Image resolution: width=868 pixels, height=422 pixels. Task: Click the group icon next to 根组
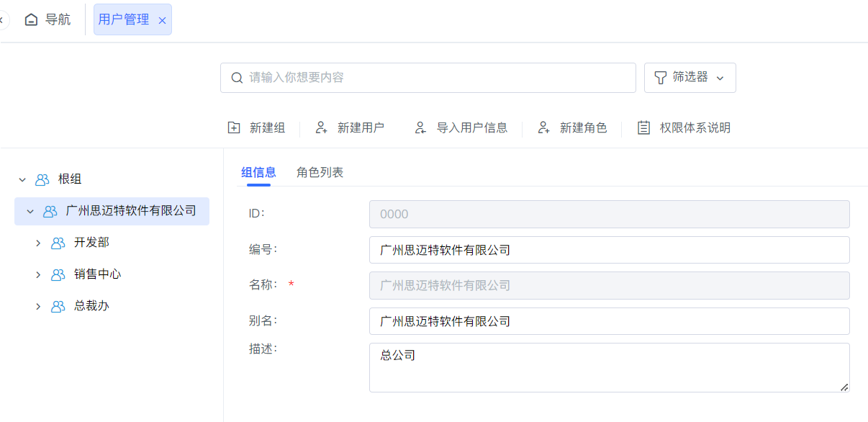[x=42, y=179]
